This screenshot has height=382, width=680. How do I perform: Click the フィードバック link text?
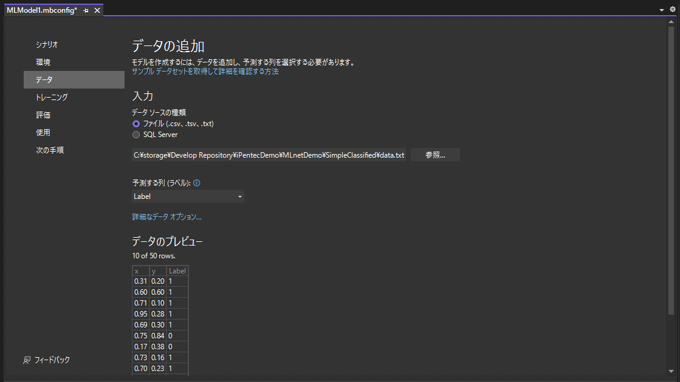point(52,360)
